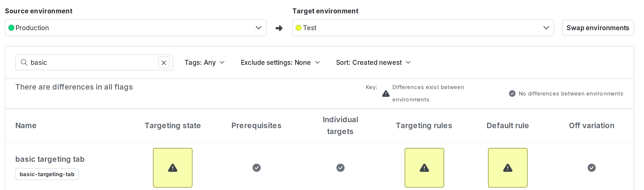Open the Production source environment dropdown
644x190 pixels.
[135, 28]
